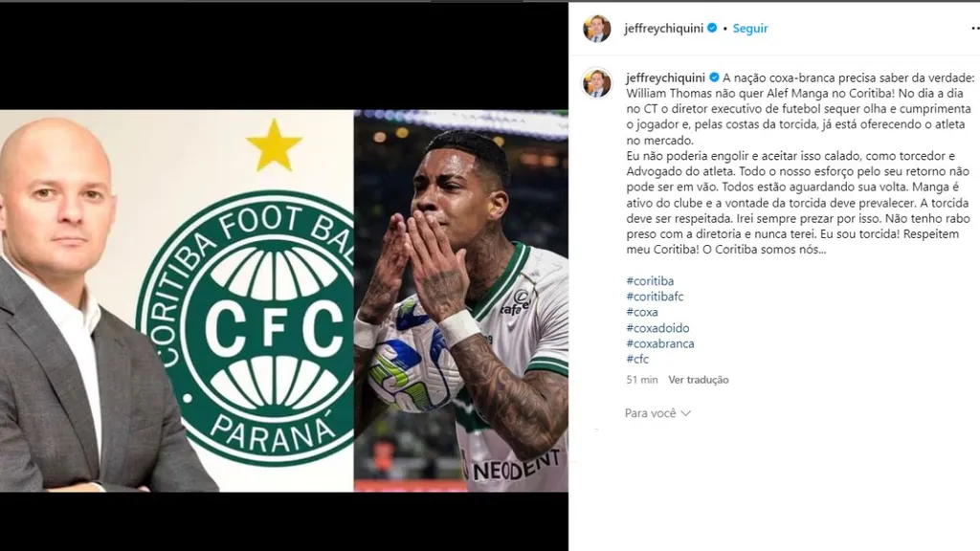The height and width of the screenshot is (551, 980).
Task: Open the more options ellipsis menu
Action: pos(975,28)
